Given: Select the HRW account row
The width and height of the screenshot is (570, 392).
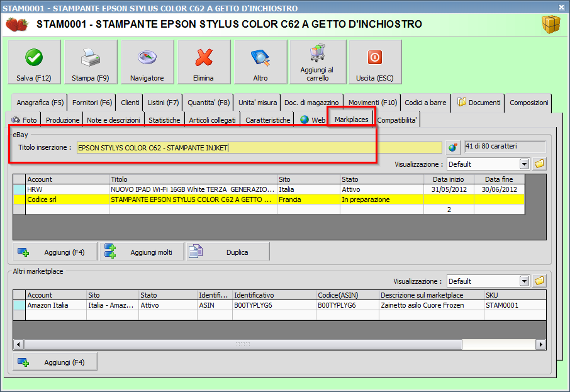Looking at the screenshot, I should (269, 189).
